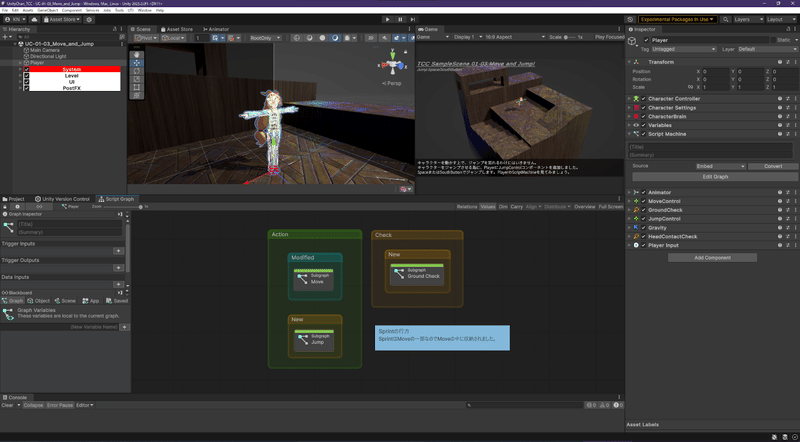Select the Rotate tool in the Scene overlay

tap(137, 69)
